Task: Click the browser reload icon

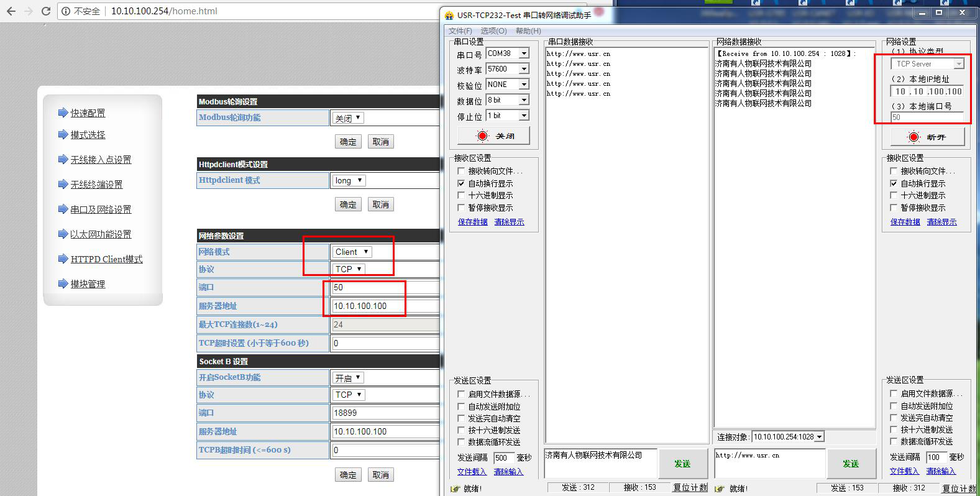Action: (x=45, y=11)
